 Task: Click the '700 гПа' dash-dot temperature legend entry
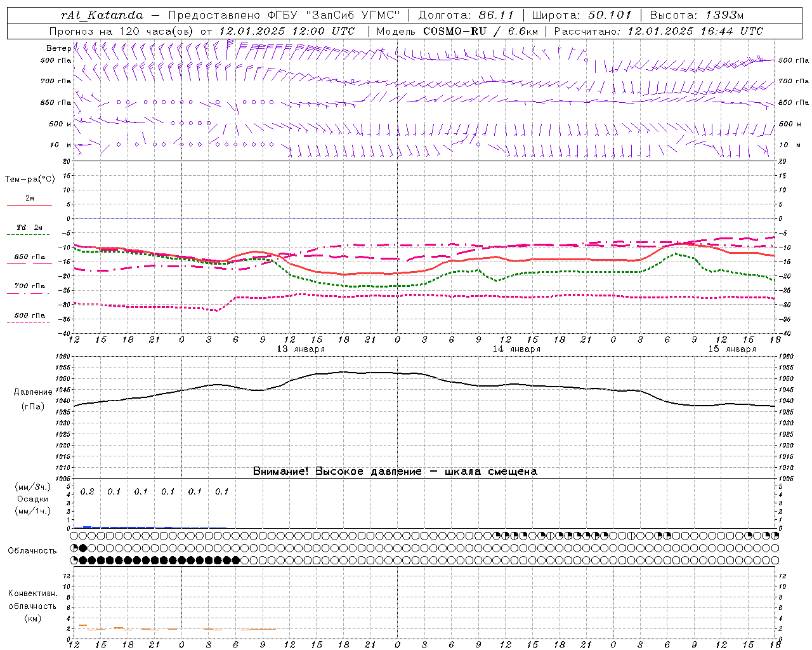point(30,286)
